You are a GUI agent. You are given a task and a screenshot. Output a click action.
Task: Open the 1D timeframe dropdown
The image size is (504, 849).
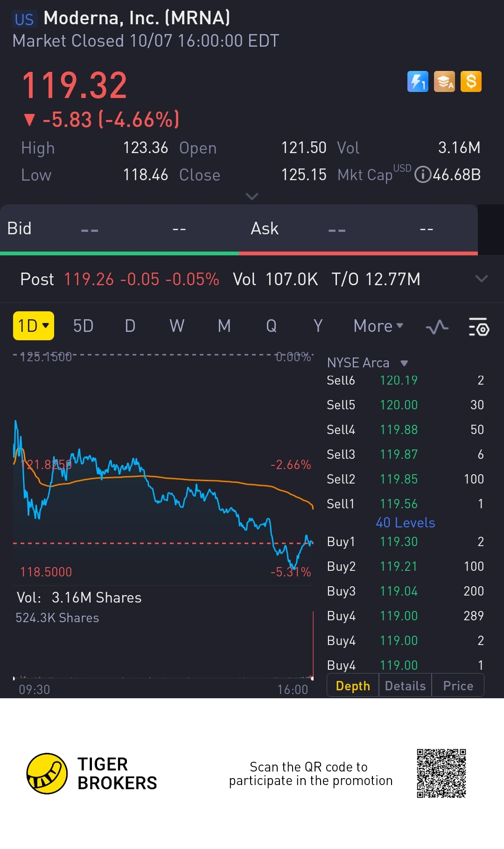[33, 326]
